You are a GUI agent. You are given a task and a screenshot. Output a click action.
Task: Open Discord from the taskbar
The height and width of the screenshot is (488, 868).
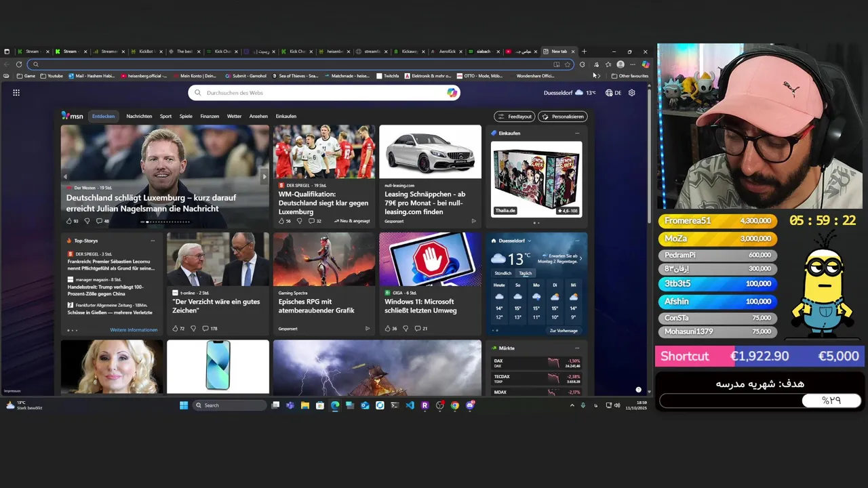470,405
